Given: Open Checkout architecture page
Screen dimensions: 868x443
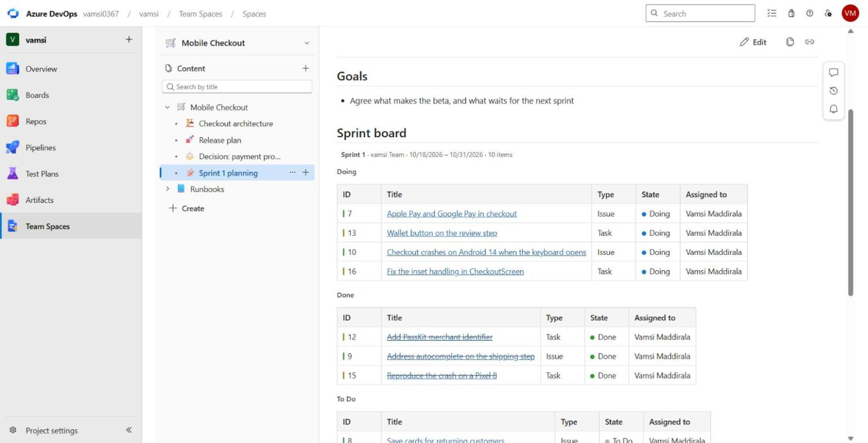Looking at the screenshot, I should (x=236, y=123).
